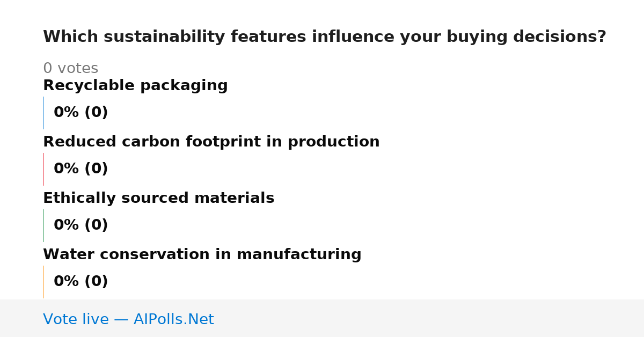Click the blue Recyclable packaging bar
Viewport: 644px width, 337px height.
coord(43,113)
